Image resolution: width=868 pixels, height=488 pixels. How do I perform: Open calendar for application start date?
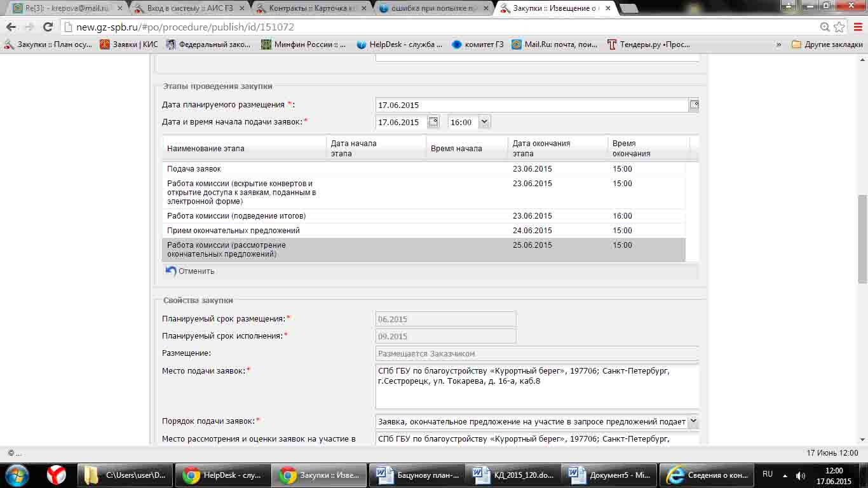[433, 122]
